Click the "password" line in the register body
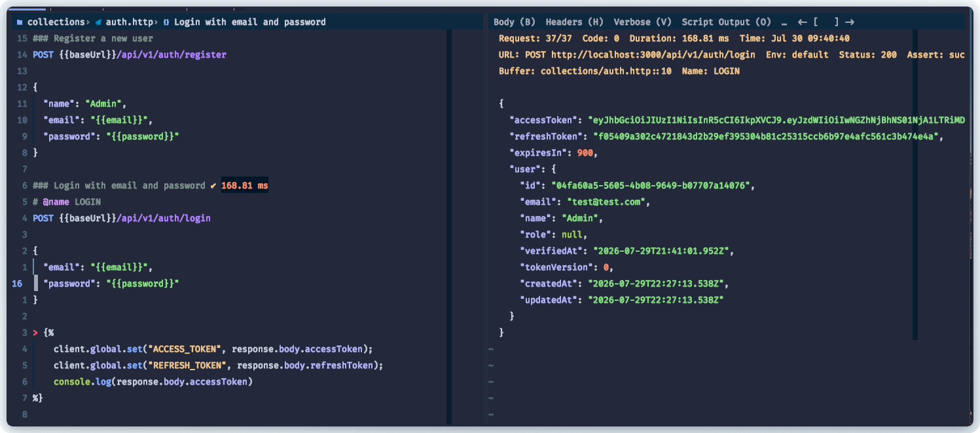Viewport: 980px width, 433px height. (111, 137)
